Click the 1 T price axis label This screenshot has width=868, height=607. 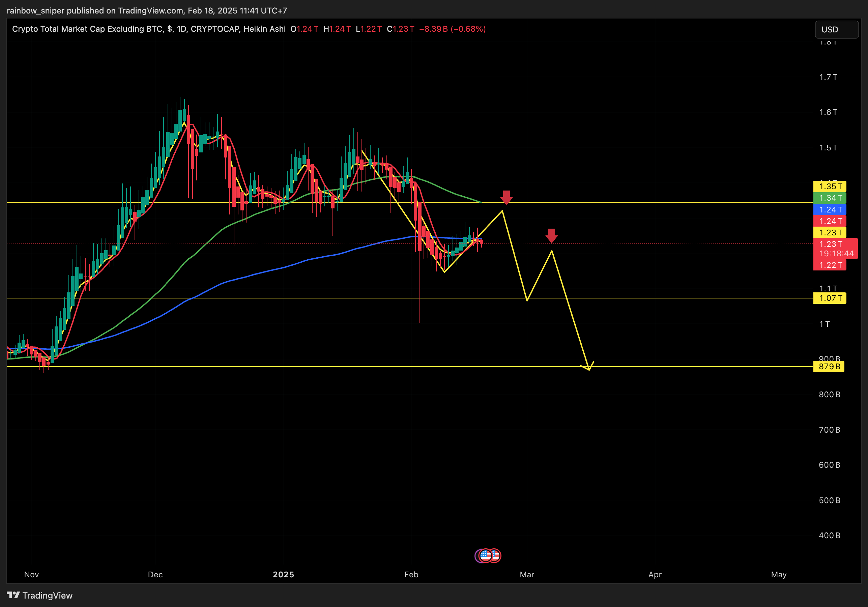[x=824, y=324]
